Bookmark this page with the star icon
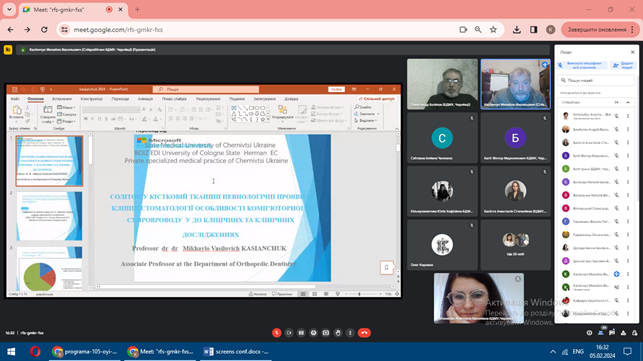 pyautogui.click(x=493, y=30)
